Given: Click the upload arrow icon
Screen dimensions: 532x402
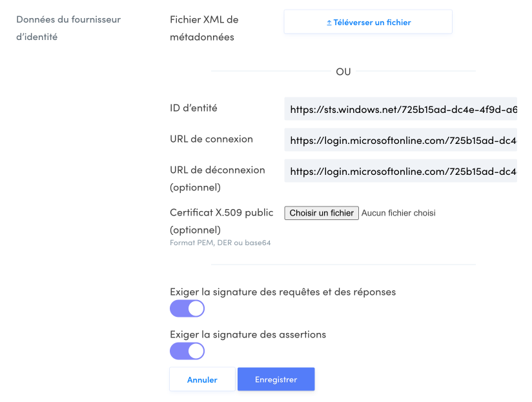Looking at the screenshot, I should [x=329, y=23].
